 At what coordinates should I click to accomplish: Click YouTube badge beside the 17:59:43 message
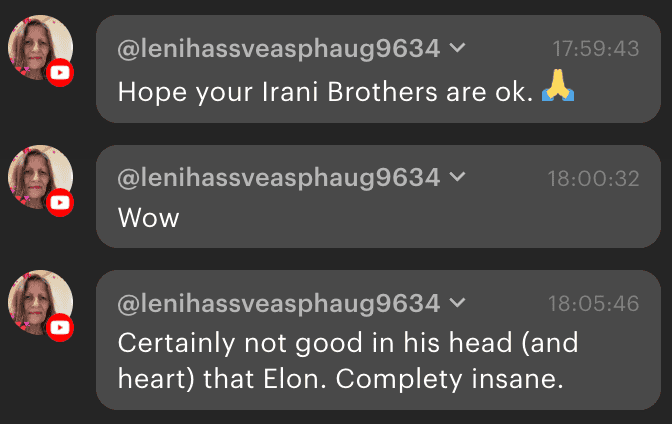pos(60,72)
